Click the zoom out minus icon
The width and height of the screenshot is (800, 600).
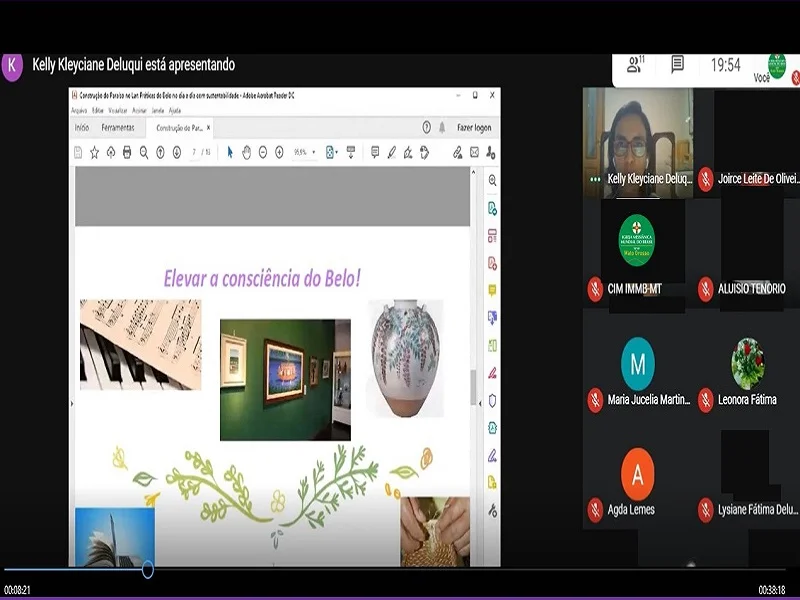coord(263,153)
